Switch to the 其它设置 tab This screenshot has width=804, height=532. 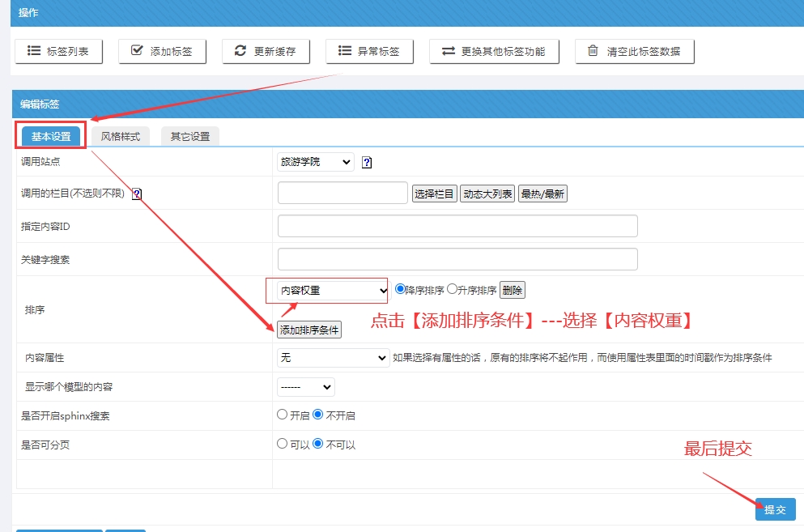(190, 136)
